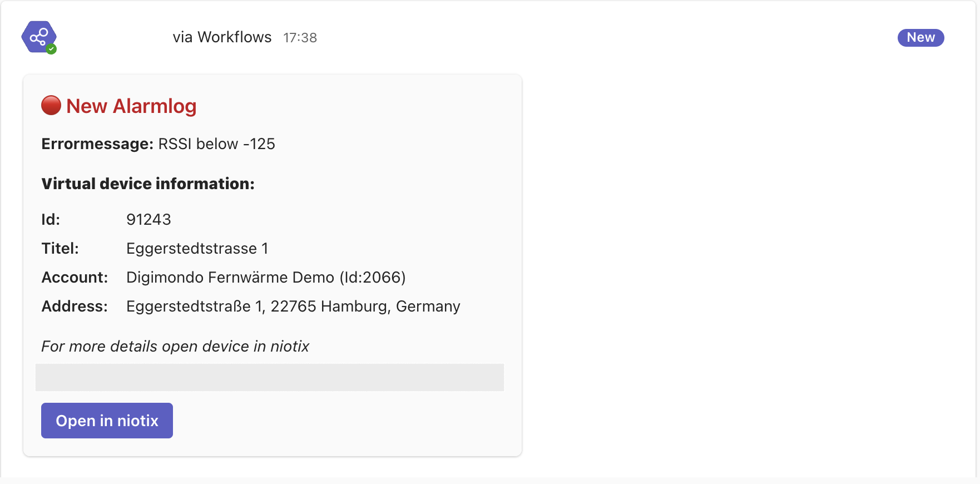980x484 pixels.
Task: Click the Eggerstedtstrasse 1 title value
Action: click(197, 248)
